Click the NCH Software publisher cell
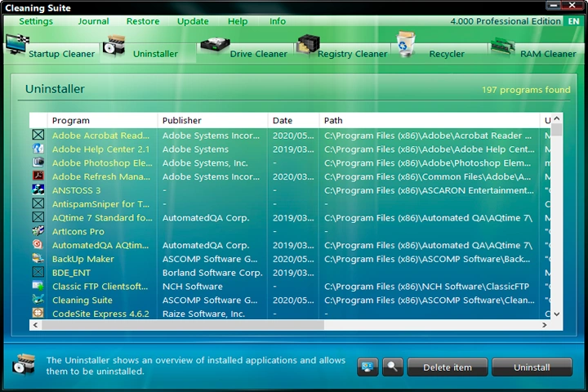This screenshot has height=392, width=588. pyautogui.click(x=193, y=286)
